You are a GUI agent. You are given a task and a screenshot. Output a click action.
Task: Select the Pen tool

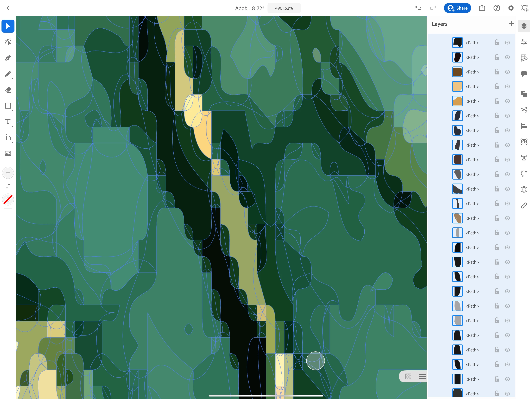click(8, 58)
